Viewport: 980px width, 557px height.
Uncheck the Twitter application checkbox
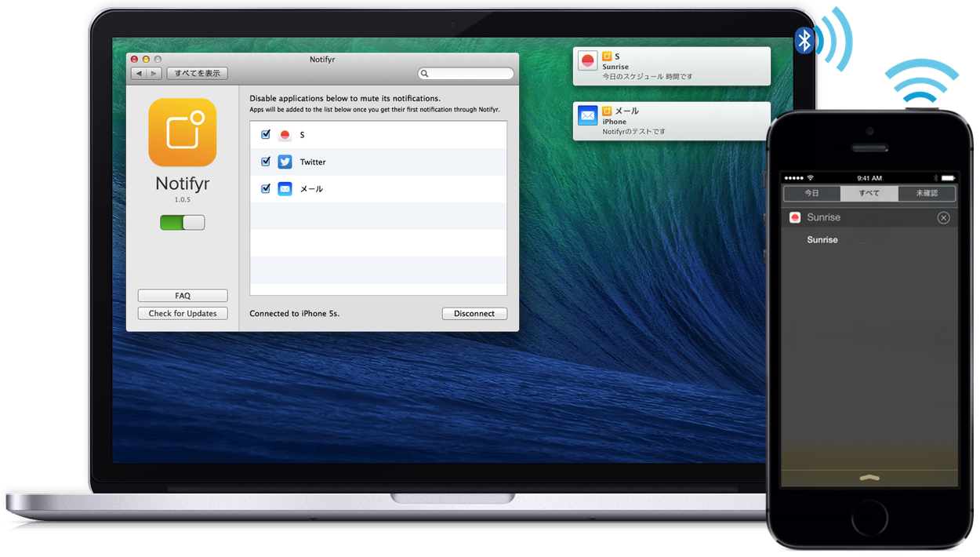[266, 161]
